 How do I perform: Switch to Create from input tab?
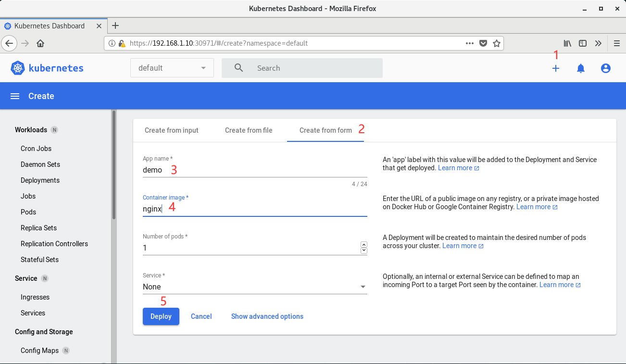[x=172, y=130]
